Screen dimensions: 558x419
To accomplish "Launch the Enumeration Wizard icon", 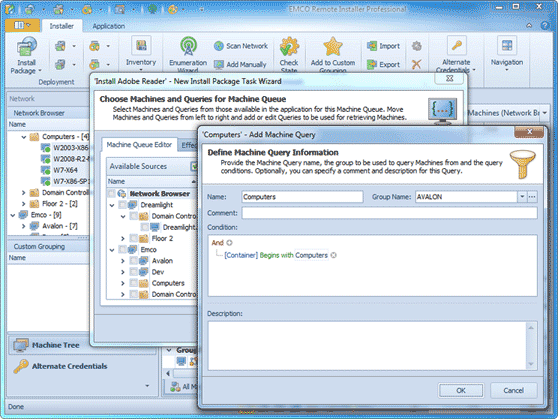I will click(x=188, y=46).
